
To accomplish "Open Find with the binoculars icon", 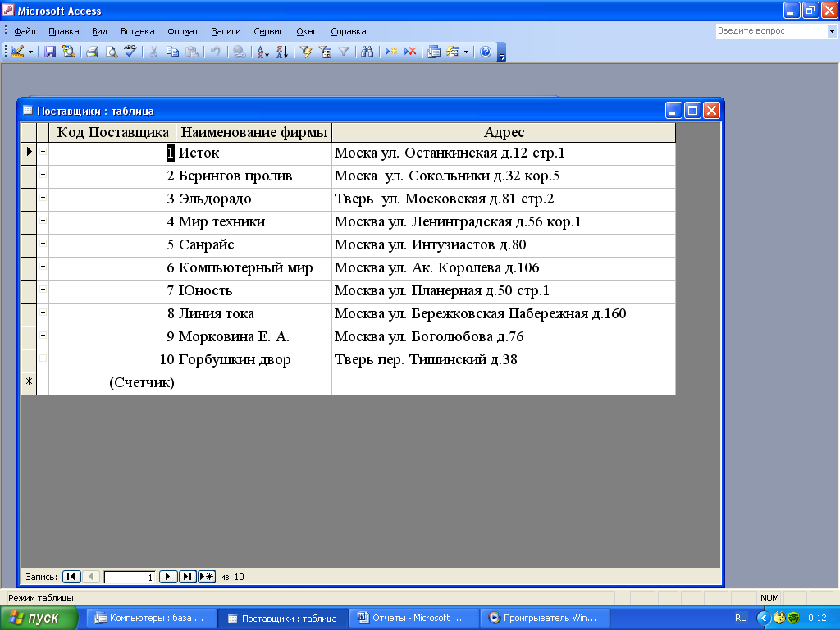I will pos(367,52).
